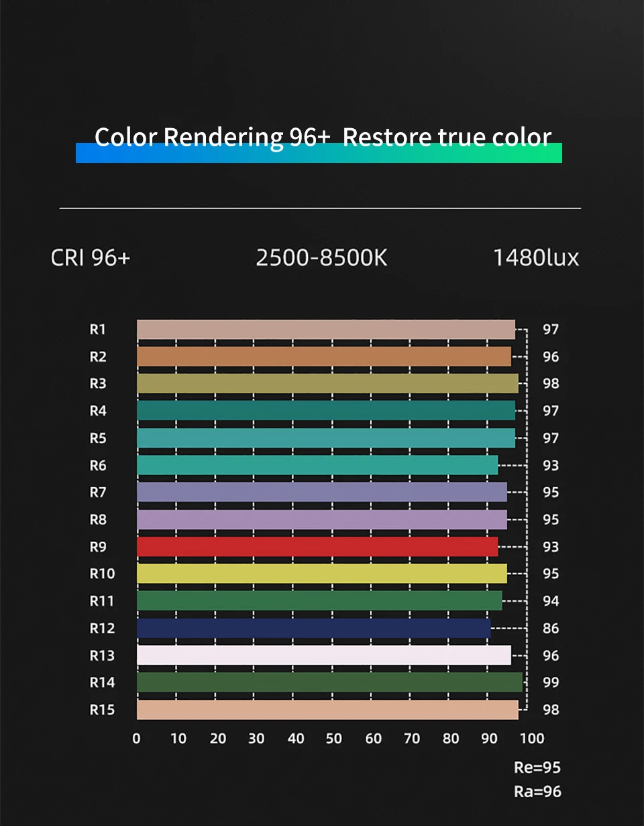The image size is (644, 826).
Task: Click the R1 pinkish-brown color bar
Action: click(x=326, y=329)
